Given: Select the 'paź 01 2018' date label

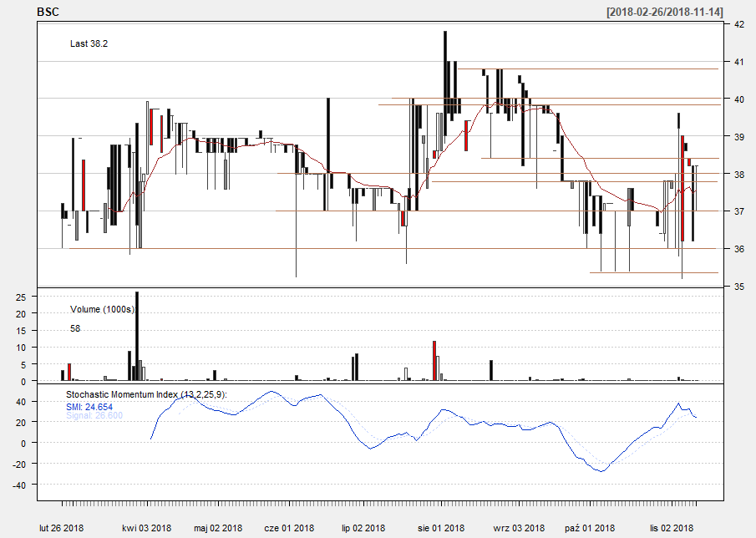Looking at the screenshot, I should pos(590,528).
